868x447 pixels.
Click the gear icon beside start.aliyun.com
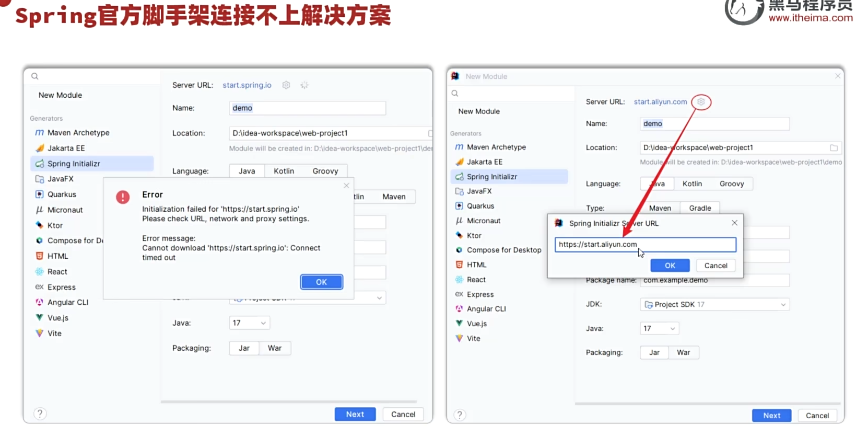click(x=701, y=102)
